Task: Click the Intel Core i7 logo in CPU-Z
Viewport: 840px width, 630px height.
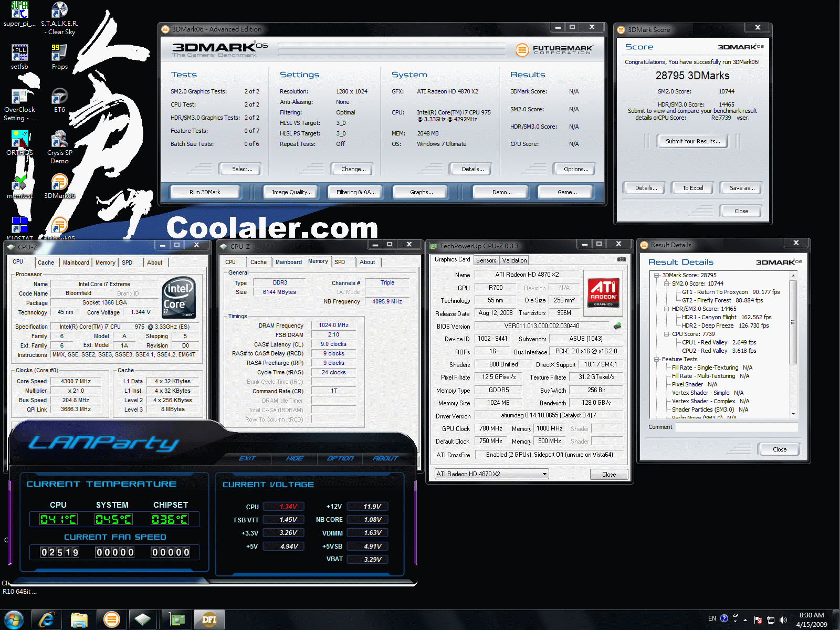Action: [178, 297]
